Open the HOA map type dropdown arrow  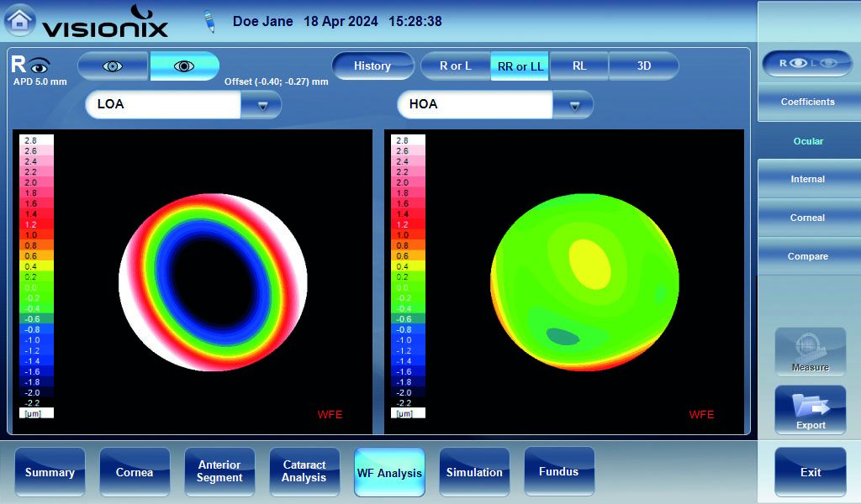[x=573, y=105]
